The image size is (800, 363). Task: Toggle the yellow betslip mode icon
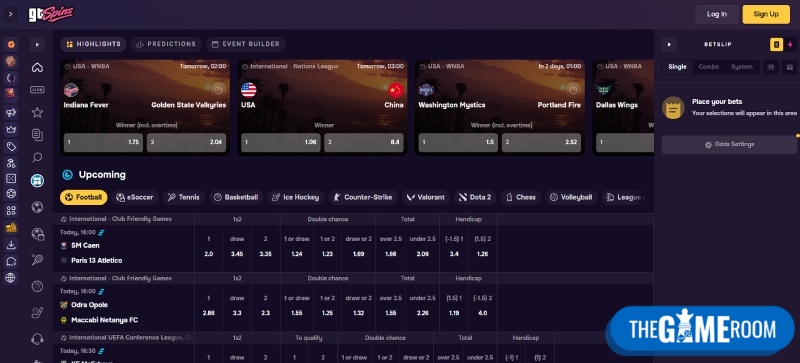click(x=776, y=44)
